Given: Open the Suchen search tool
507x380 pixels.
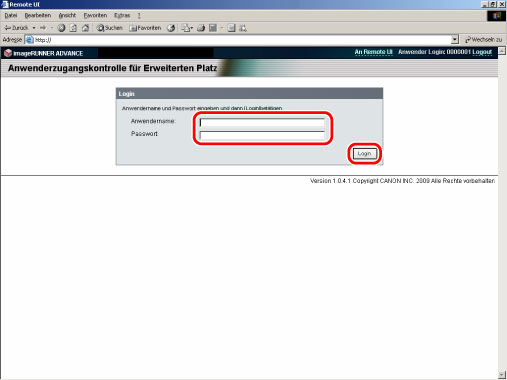Looking at the screenshot, I should [x=110, y=28].
